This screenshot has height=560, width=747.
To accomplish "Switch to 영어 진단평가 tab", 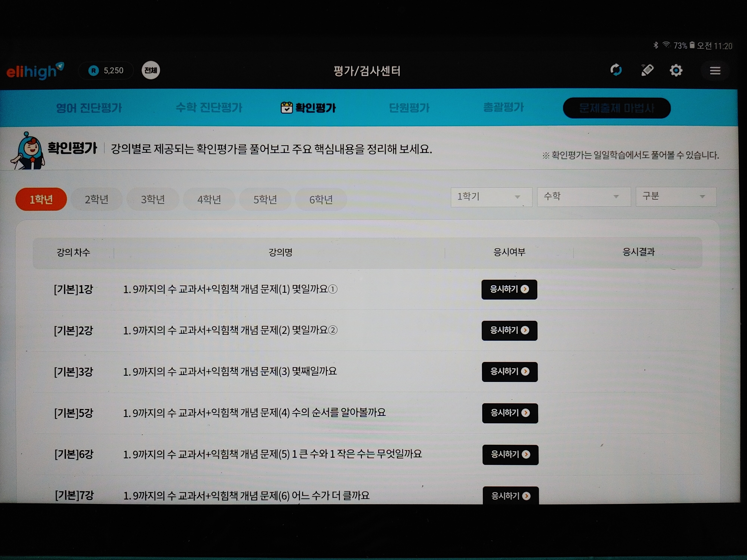I will (89, 108).
